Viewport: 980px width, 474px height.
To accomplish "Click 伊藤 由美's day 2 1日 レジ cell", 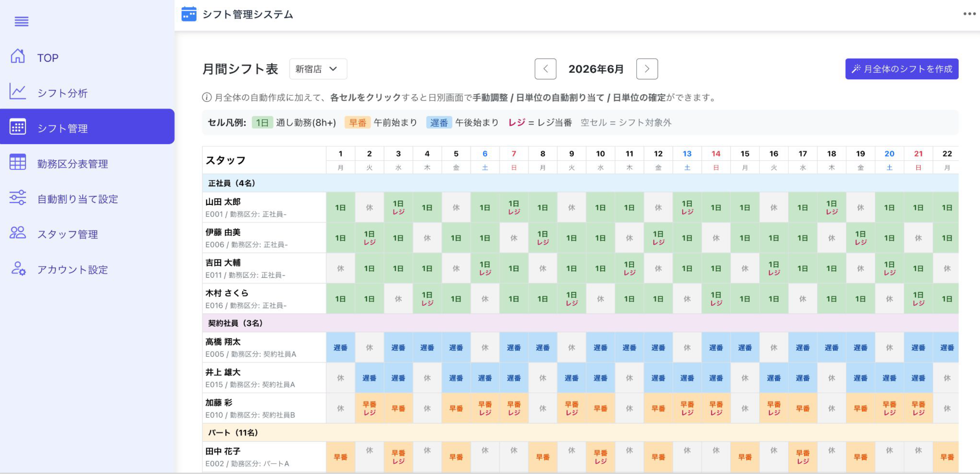I will (x=370, y=238).
